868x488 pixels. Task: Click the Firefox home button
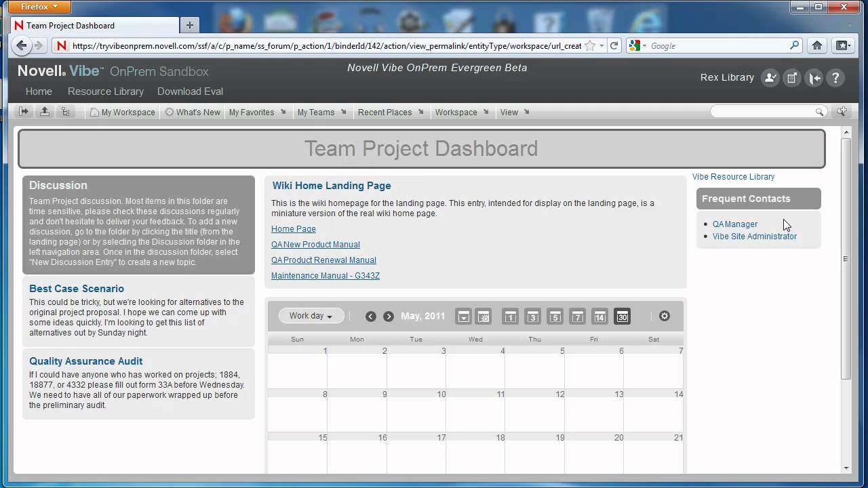[817, 45]
